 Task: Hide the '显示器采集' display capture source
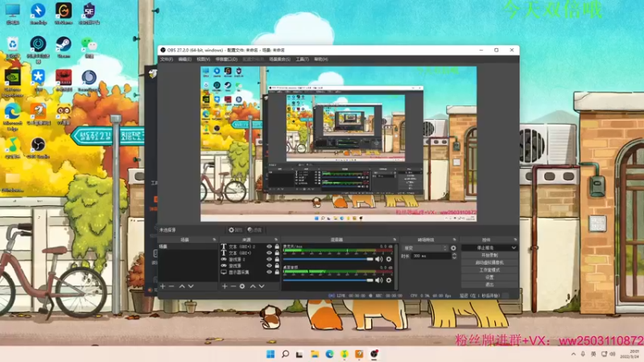point(270,272)
